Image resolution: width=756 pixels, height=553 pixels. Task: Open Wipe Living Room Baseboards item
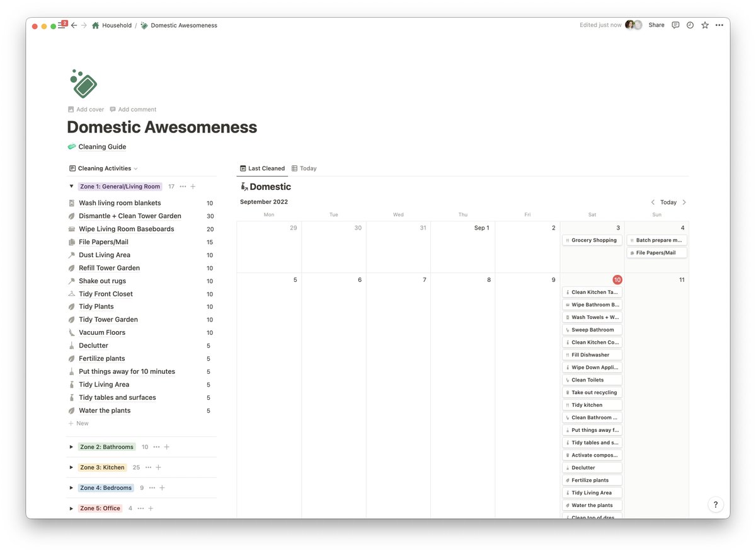pyautogui.click(x=127, y=229)
